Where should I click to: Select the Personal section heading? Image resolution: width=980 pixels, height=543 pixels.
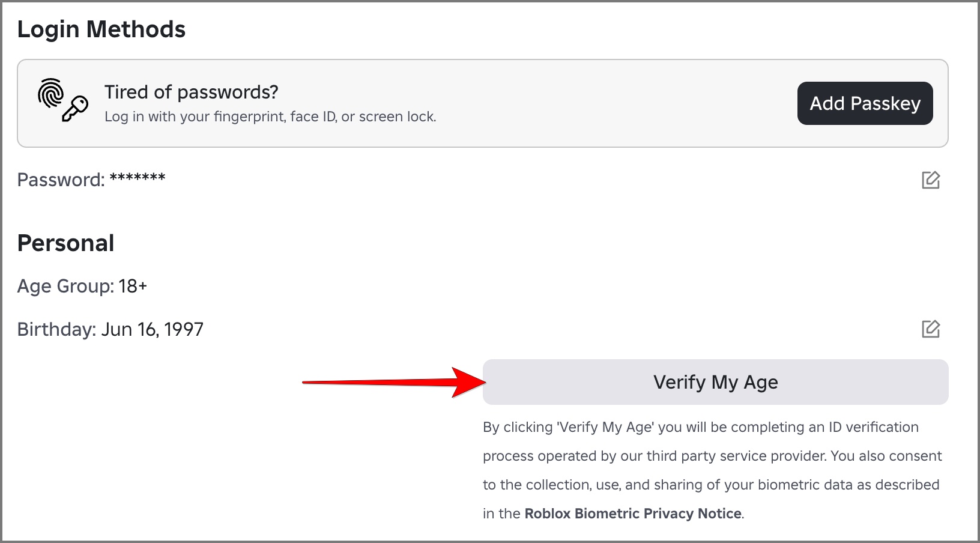[65, 243]
